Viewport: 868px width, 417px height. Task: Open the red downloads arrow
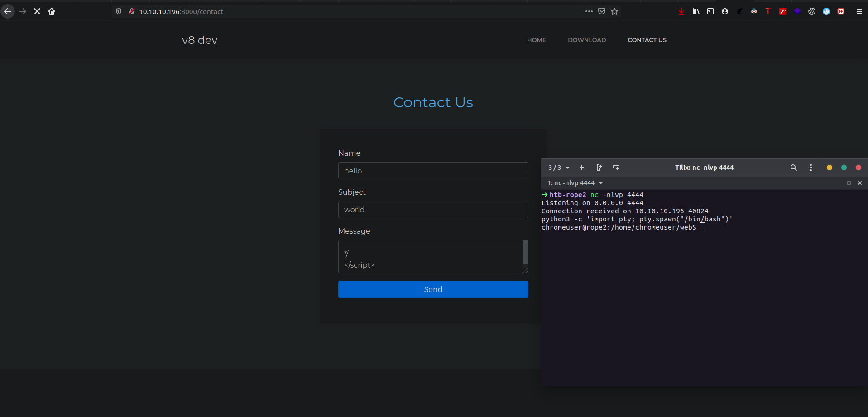(x=681, y=11)
